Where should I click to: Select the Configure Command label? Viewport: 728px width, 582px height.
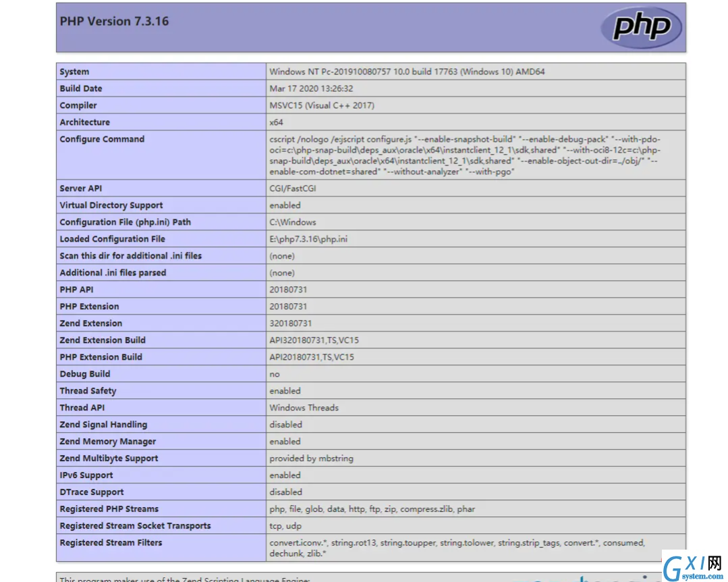tap(102, 139)
